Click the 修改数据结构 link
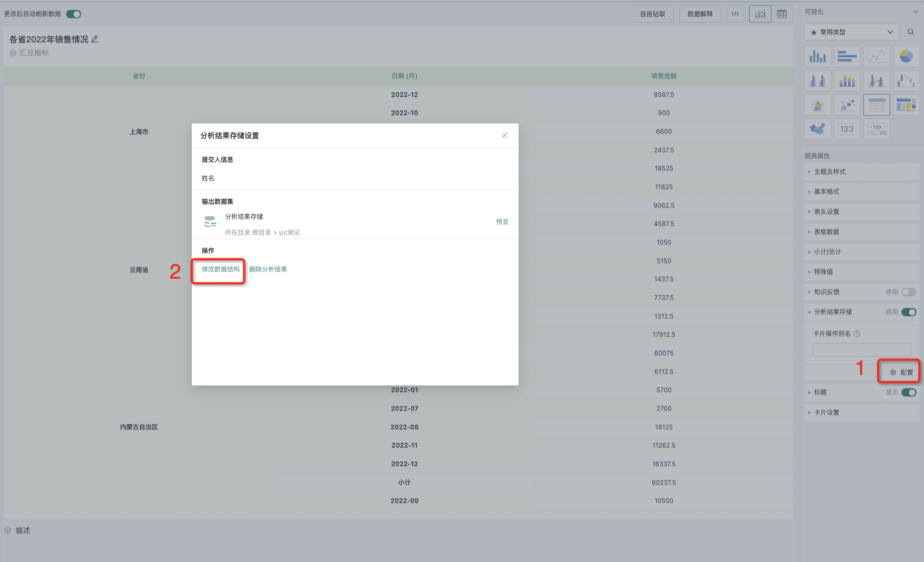 coord(220,269)
